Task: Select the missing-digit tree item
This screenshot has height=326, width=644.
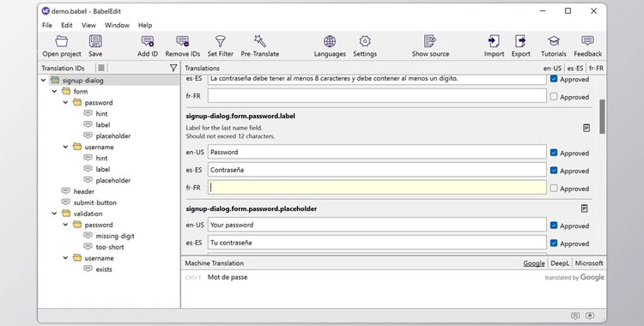Action: pos(115,236)
